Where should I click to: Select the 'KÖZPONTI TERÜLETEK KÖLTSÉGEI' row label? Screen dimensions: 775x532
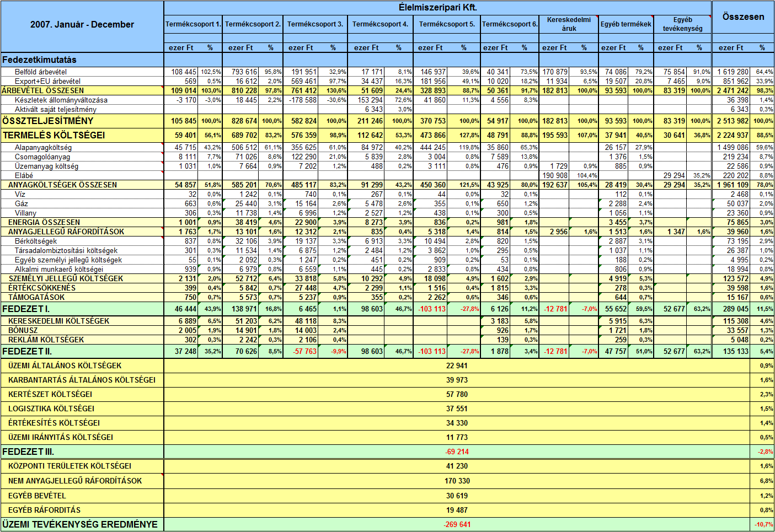(x=70, y=466)
